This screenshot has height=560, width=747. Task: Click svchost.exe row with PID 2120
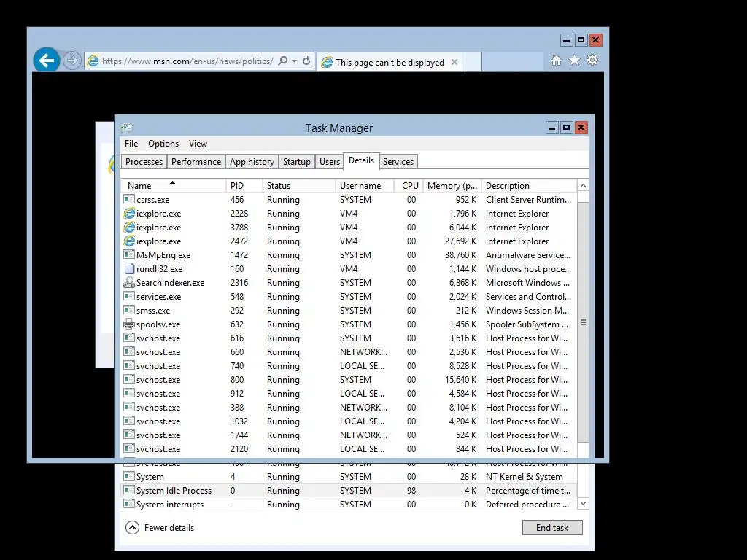tap(349, 449)
